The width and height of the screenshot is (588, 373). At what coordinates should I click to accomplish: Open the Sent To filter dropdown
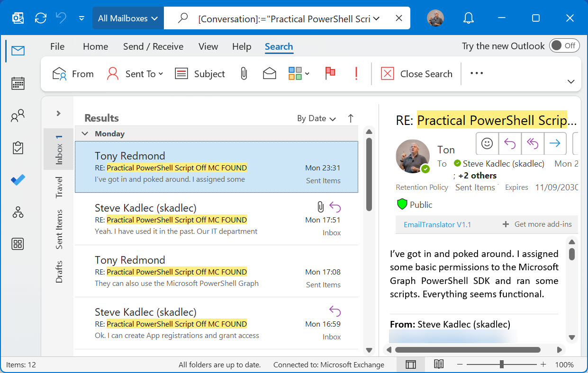click(135, 74)
